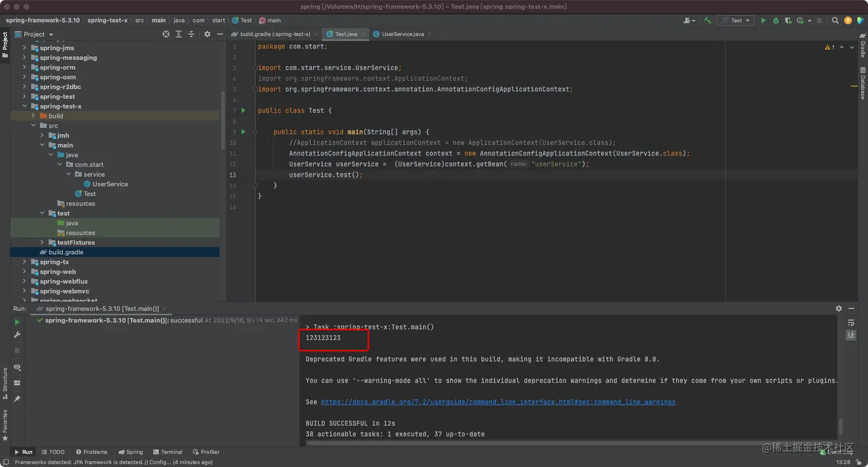Click the Run panel layout icon
This screenshot has height=467, width=868.
tap(17, 383)
